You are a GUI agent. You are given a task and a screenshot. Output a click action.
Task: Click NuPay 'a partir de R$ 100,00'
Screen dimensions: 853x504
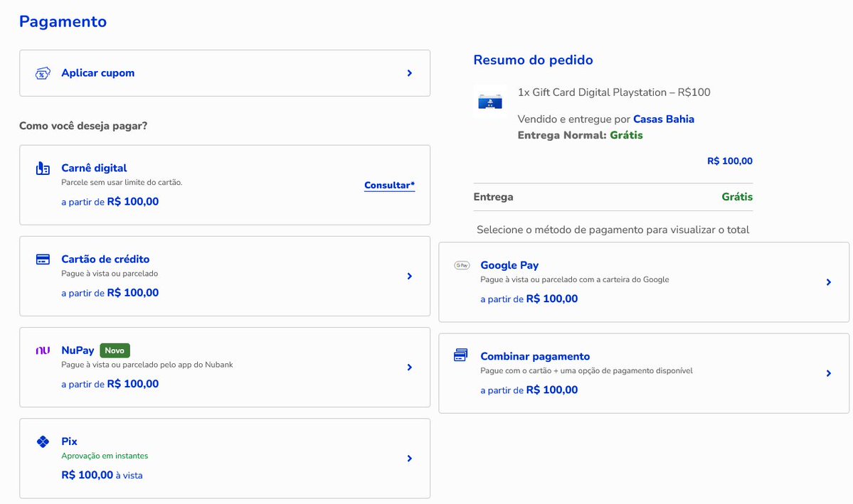tap(110, 384)
